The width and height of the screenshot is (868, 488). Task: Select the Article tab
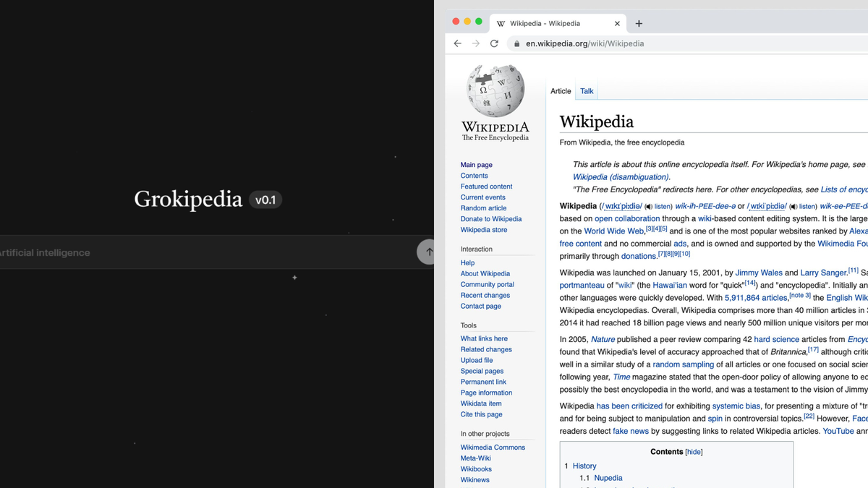tap(561, 91)
